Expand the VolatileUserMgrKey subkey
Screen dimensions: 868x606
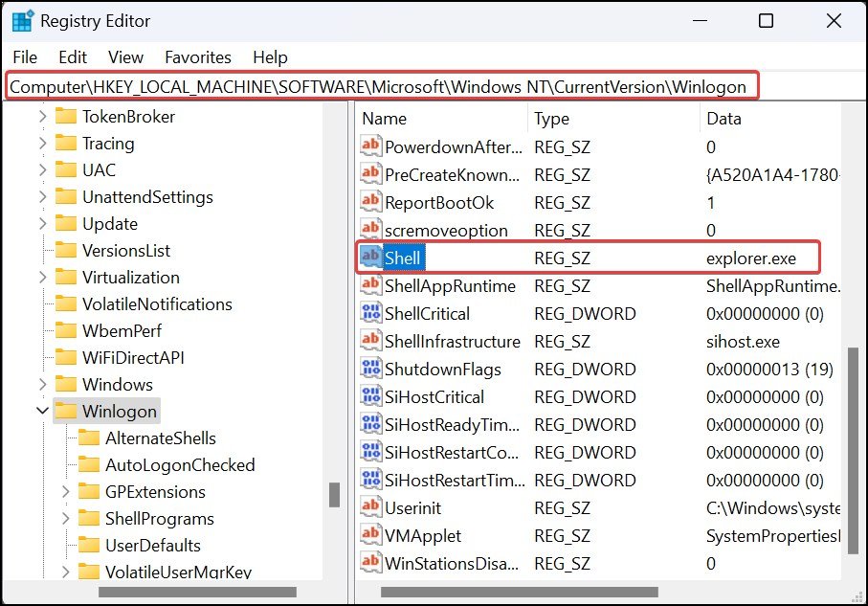65,572
